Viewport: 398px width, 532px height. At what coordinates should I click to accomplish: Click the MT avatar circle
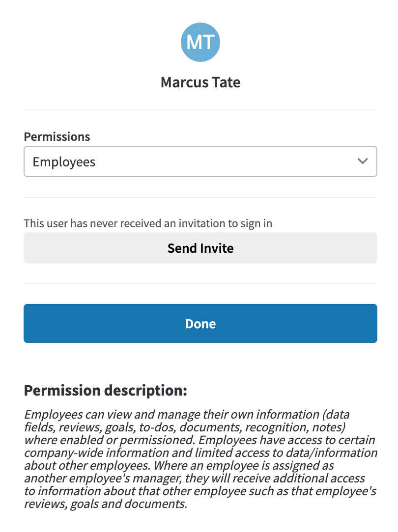click(x=200, y=42)
